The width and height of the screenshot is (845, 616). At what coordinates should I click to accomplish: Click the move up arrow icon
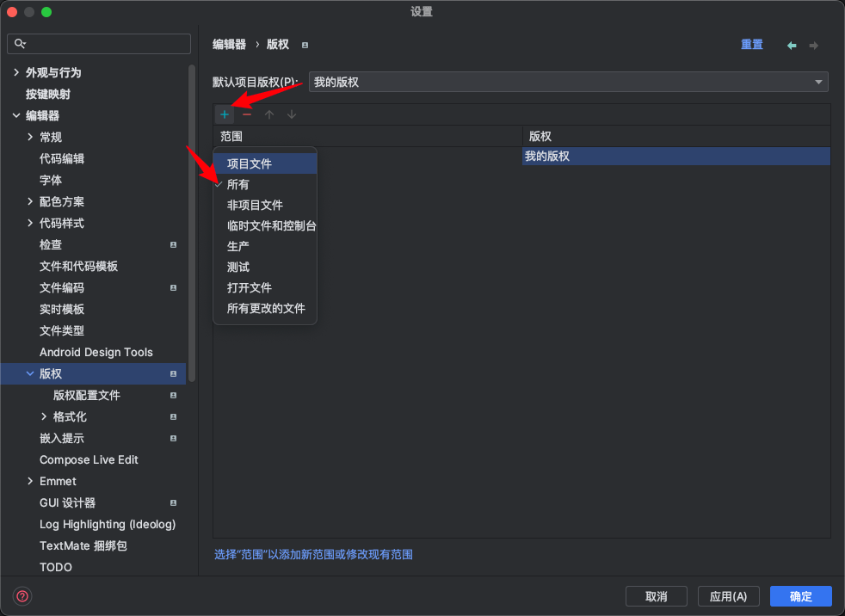click(x=269, y=114)
